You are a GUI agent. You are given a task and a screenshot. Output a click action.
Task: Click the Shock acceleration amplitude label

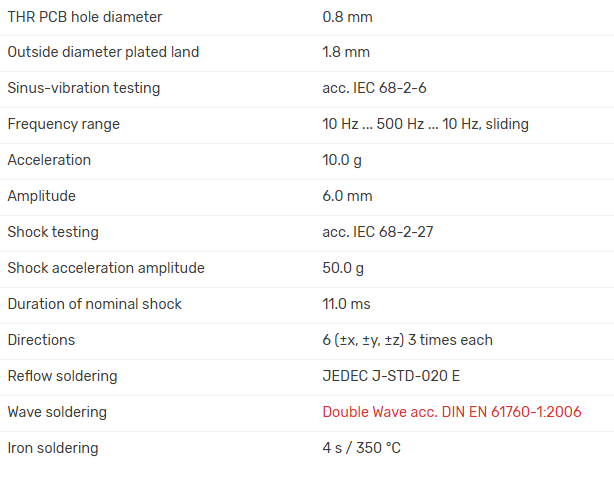pos(106,268)
